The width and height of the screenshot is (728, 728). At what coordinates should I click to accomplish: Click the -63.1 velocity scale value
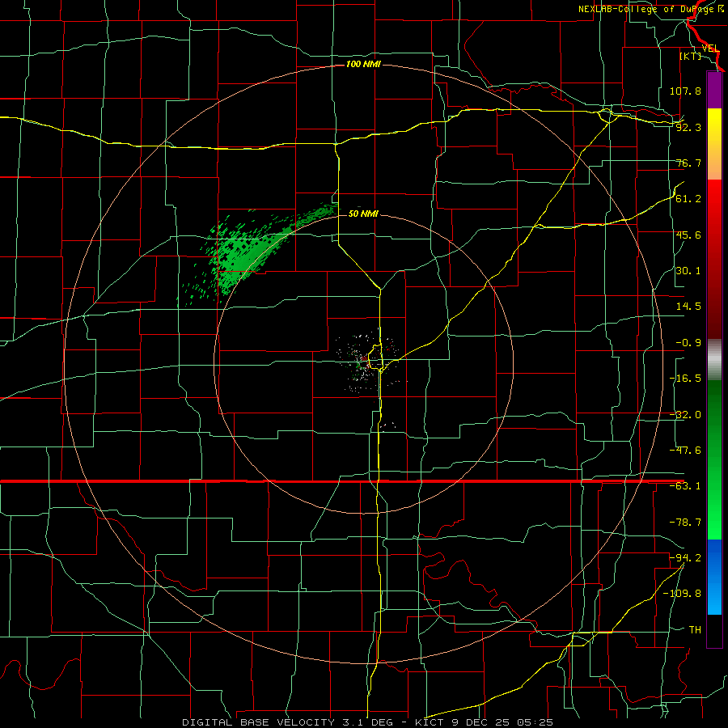pyautogui.click(x=685, y=486)
